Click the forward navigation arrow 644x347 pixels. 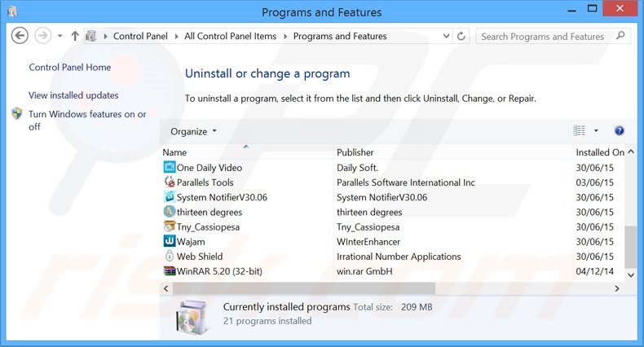pos(42,36)
